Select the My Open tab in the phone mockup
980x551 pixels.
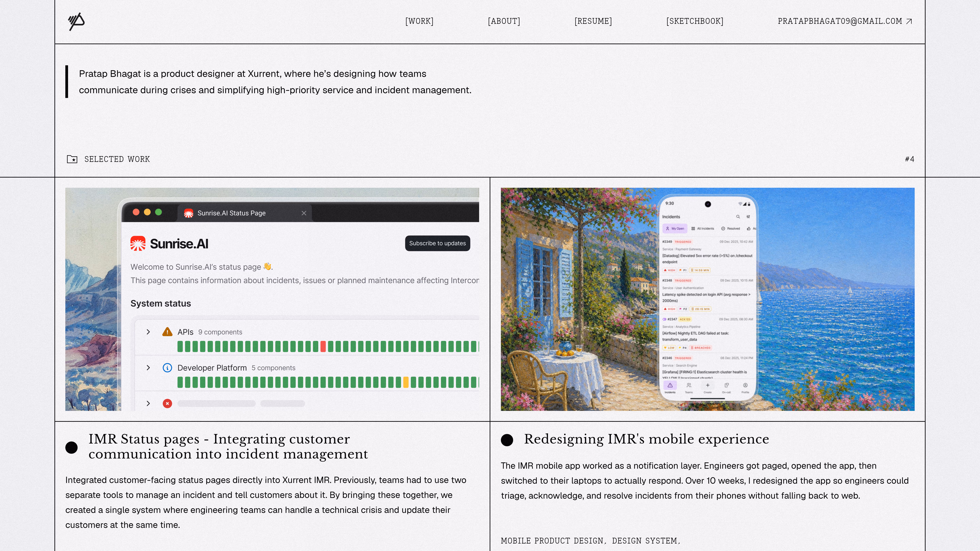click(675, 229)
